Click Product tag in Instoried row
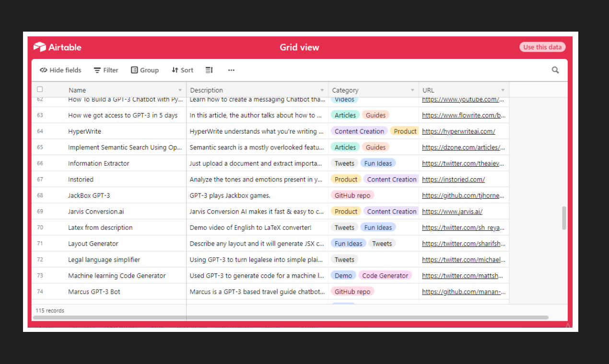609x364 pixels. (346, 179)
